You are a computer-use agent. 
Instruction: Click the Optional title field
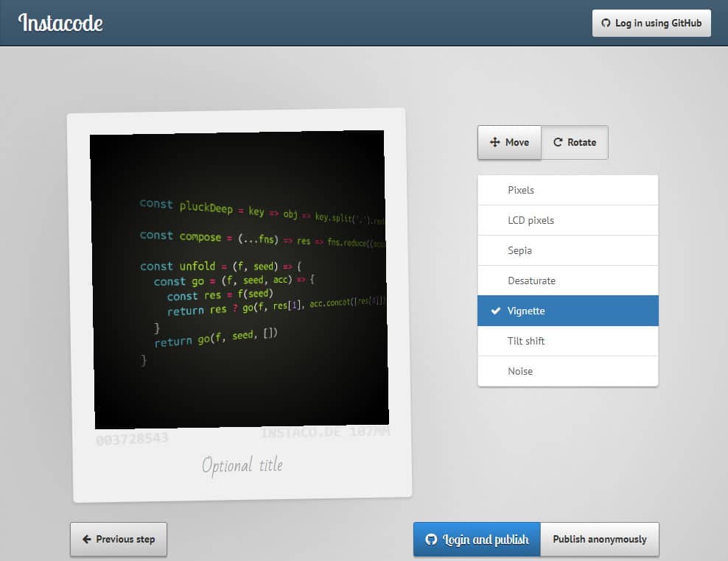242,465
